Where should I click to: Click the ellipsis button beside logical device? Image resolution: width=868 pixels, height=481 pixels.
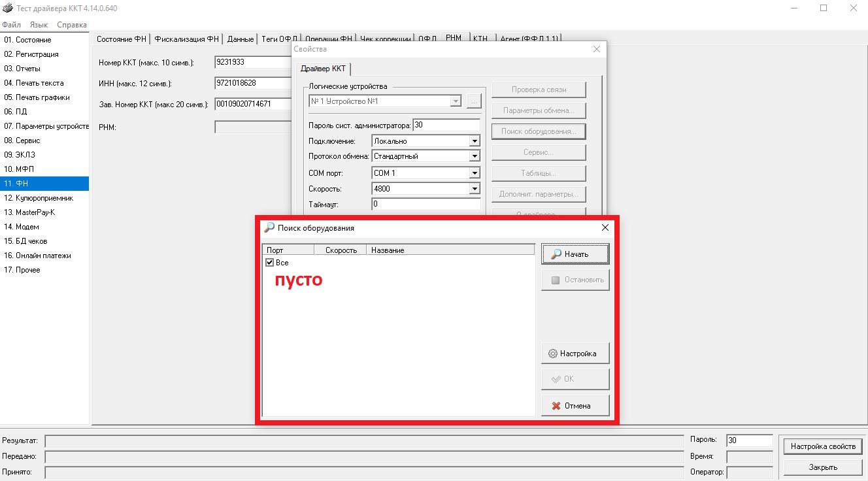point(475,101)
